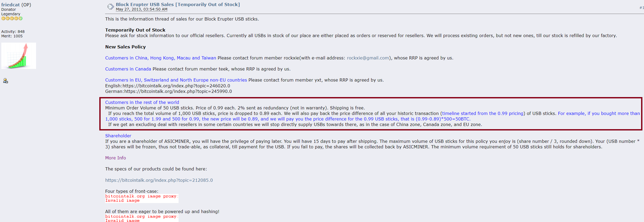
Task: Click 'Customers in China, Hong Kong, Macau and Taiwan'
Action: pyautogui.click(x=160, y=58)
